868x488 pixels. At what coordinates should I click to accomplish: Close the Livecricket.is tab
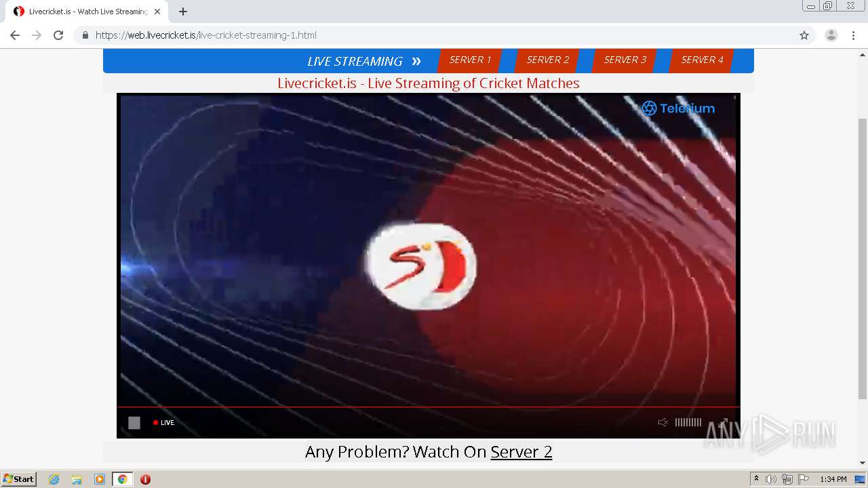tap(157, 12)
